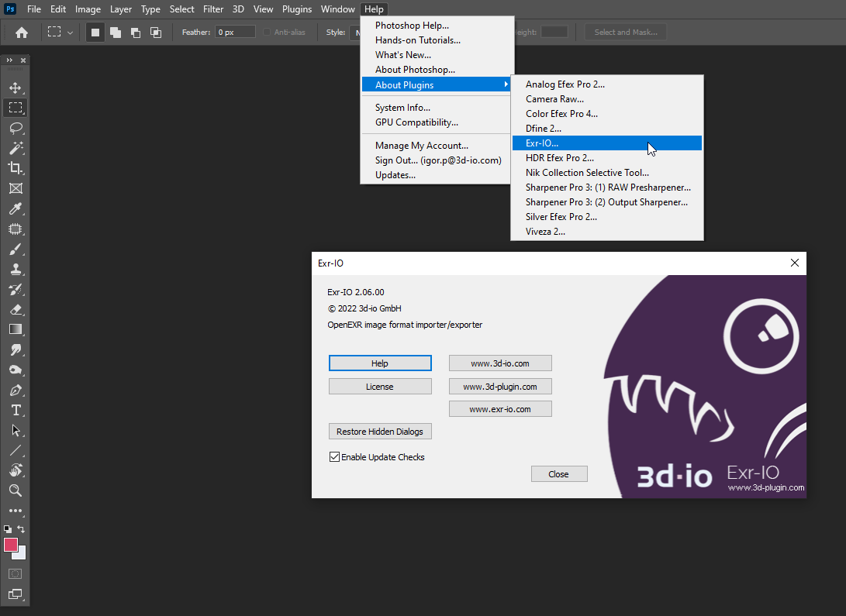Open www.3d-io.com link button

pos(500,363)
